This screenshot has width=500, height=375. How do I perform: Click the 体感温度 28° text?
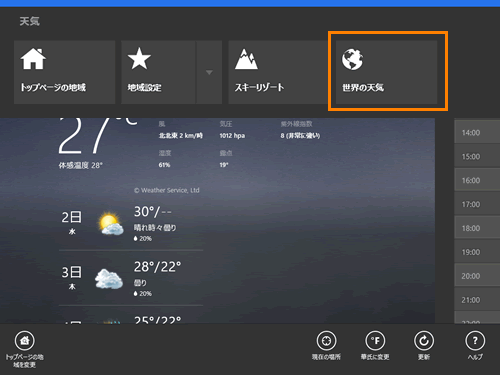pos(81,165)
